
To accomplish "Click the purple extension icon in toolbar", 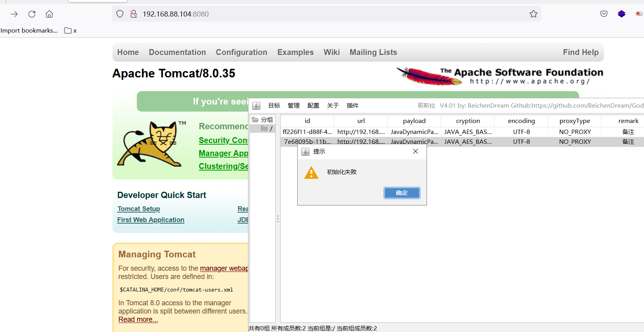I will [x=622, y=14].
